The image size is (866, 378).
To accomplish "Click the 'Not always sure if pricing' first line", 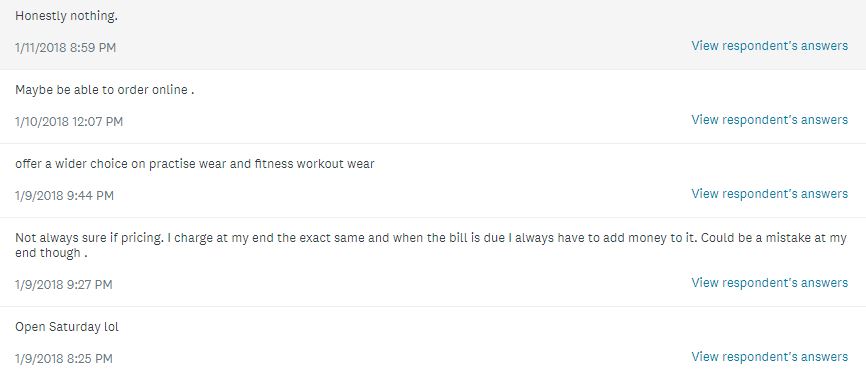I will click(431, 238).
